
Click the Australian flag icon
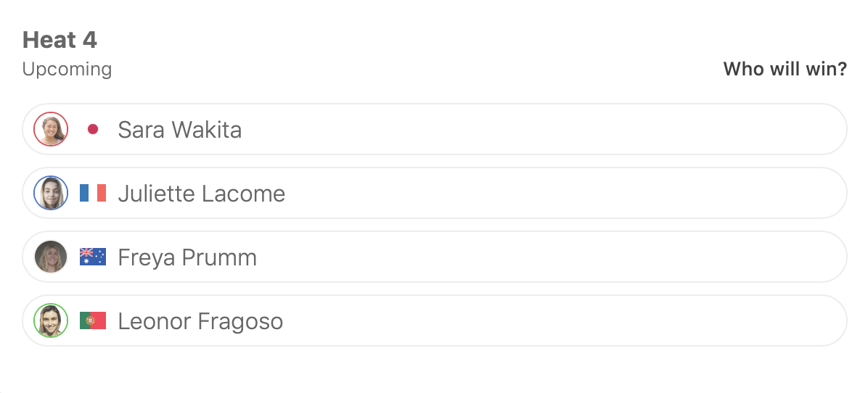pos(93,257)
